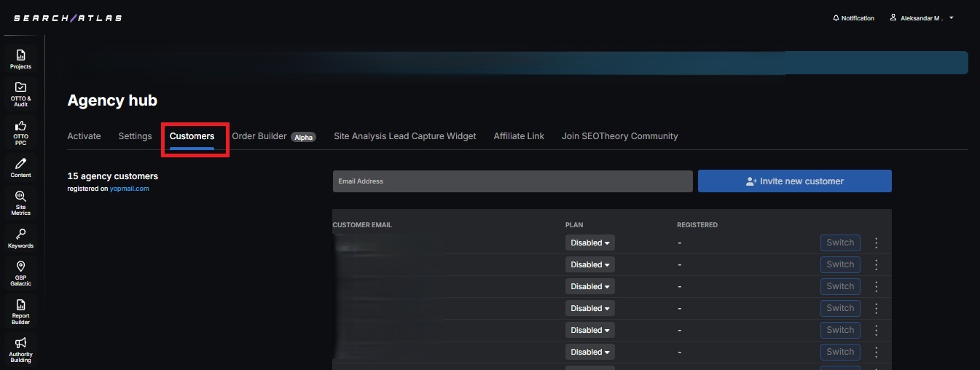The width and height of the screenshot is (980, 370).
Task: Open the Site Analysis Lead Capture Widget tab
Action: [405, 136]
